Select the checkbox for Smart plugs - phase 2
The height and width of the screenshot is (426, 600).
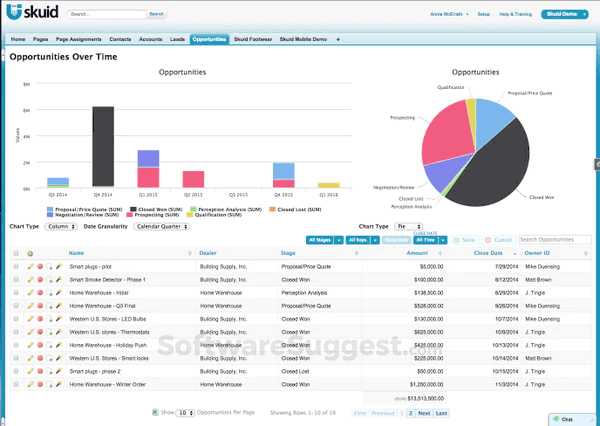(x=16, y=370)
